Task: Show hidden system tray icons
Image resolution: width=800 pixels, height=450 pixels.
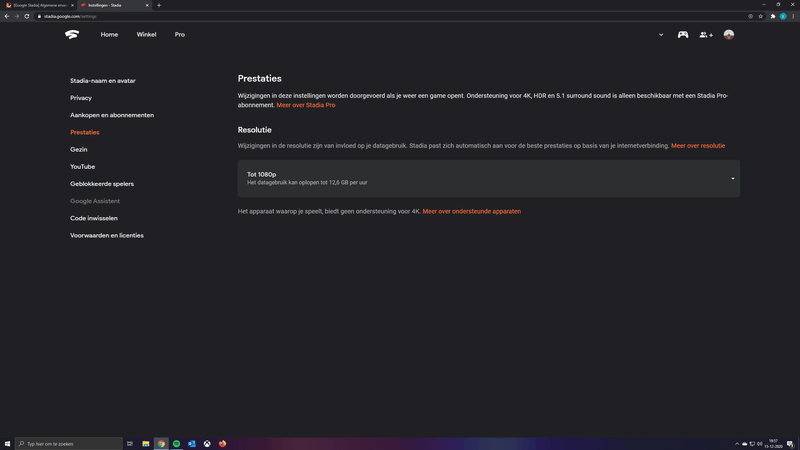Action: 737,444
